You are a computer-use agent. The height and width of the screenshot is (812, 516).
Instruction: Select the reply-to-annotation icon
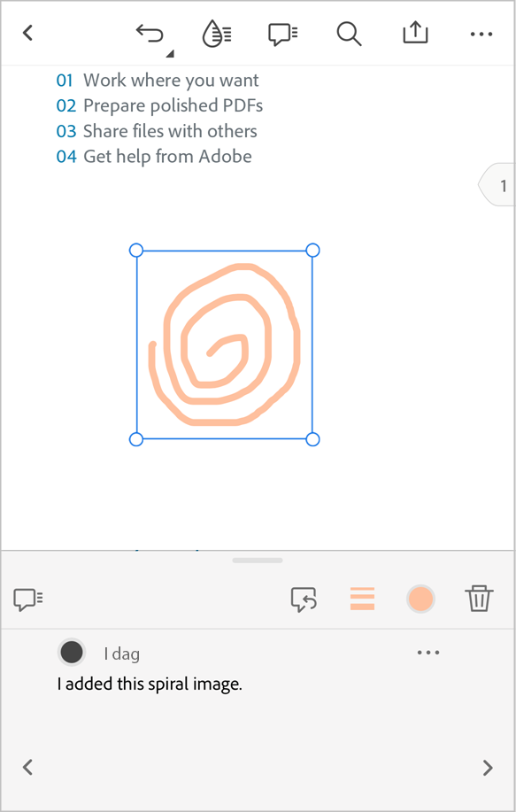304,599
